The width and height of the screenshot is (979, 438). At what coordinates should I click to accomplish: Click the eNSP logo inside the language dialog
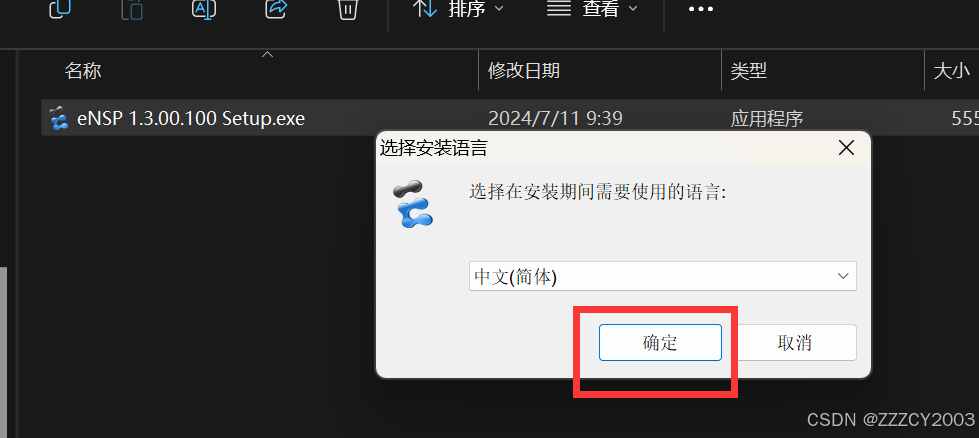413,204
